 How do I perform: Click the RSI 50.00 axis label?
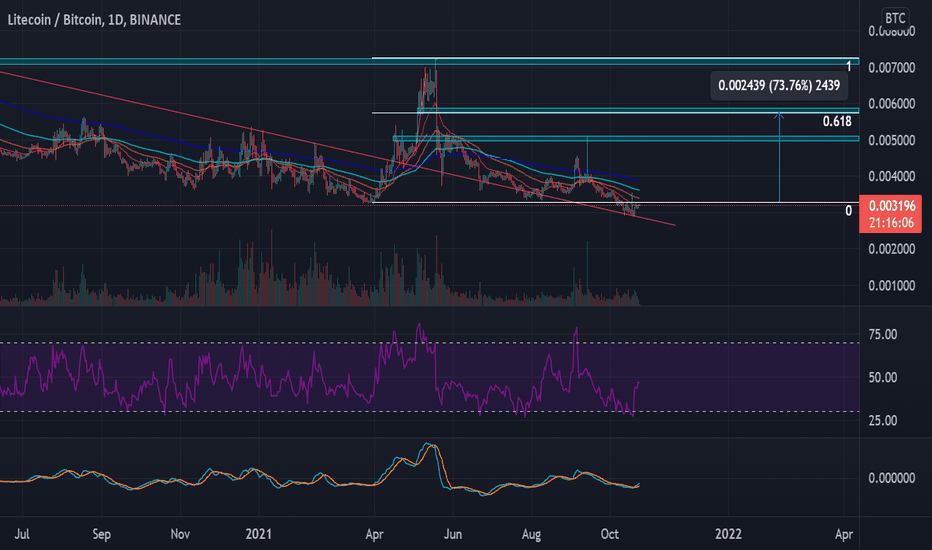[883, 378]
